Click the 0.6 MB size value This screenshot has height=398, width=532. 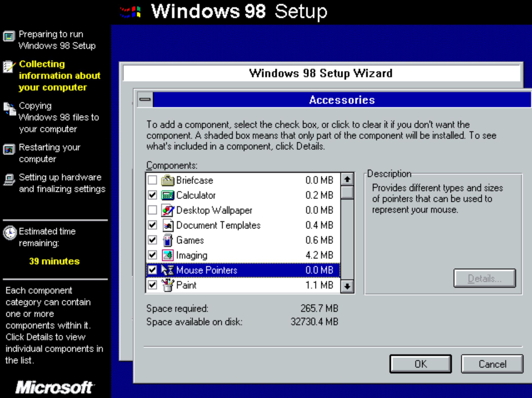point(319,240)
